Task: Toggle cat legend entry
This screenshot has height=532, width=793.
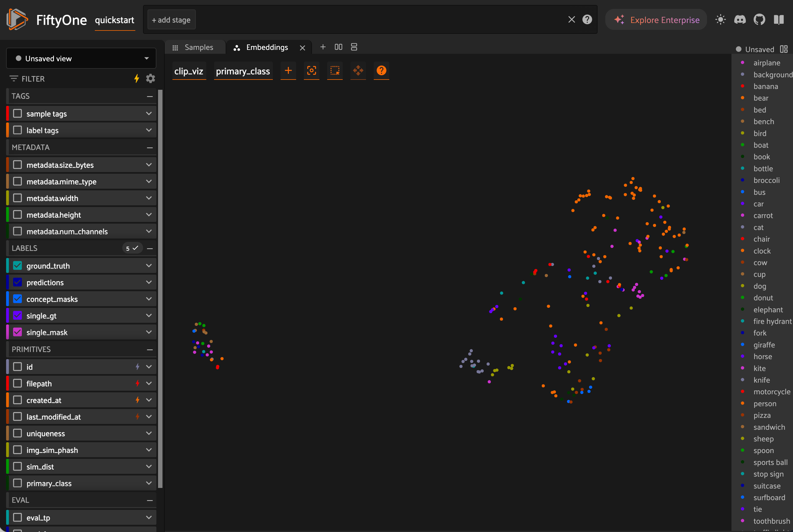Action: (x=758, y=227)
